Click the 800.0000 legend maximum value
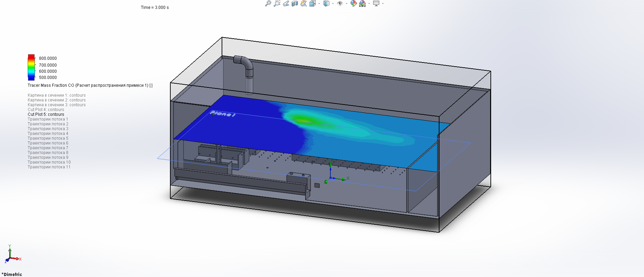This screenshot has height=277, width=644. pos(48,58)
